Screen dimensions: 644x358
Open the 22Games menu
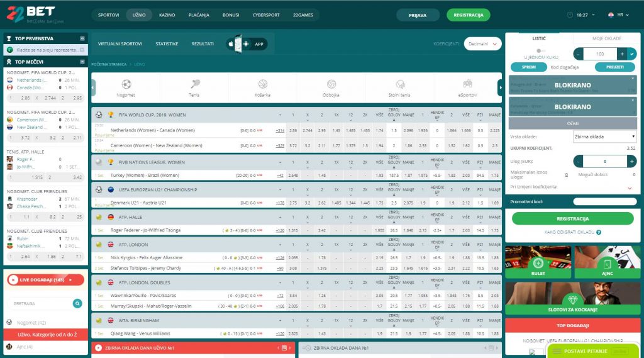click(303, 15)
